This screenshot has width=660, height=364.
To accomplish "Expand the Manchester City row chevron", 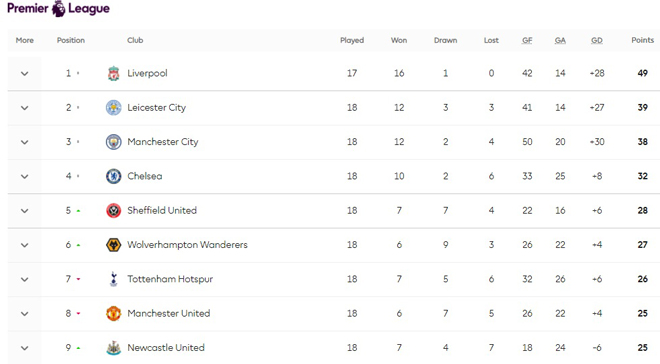I will [24, 142].
